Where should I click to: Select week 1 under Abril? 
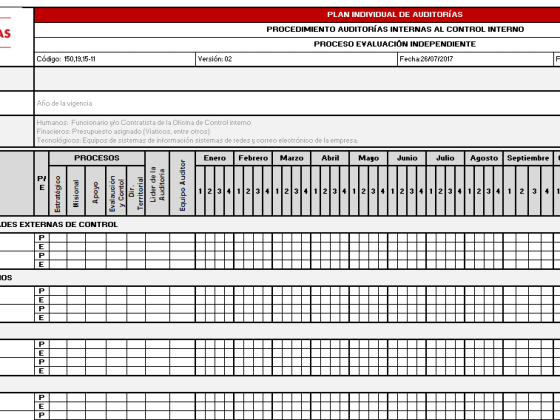coord(316,191)
